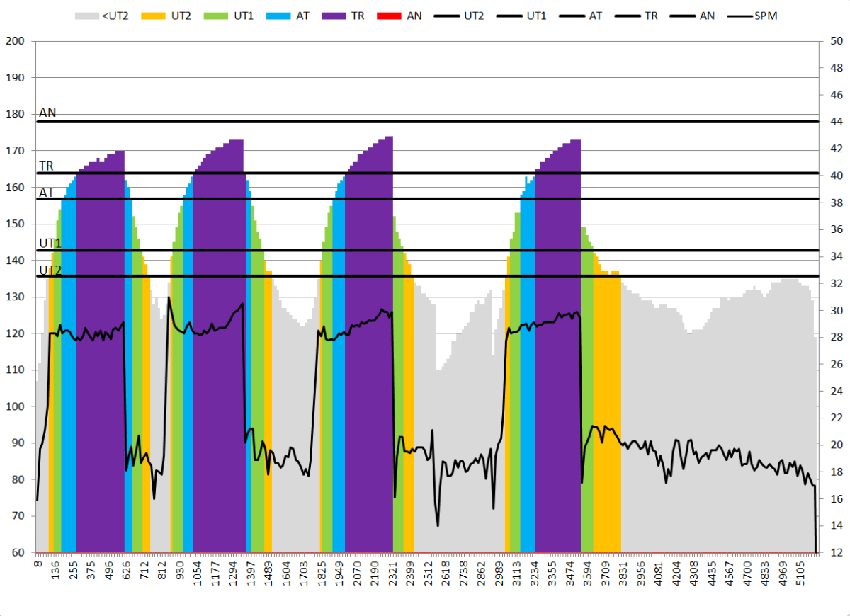This screenshot has height=616, width=850.
Task: Click the 200 value on left axis
Action: (15, 41)
